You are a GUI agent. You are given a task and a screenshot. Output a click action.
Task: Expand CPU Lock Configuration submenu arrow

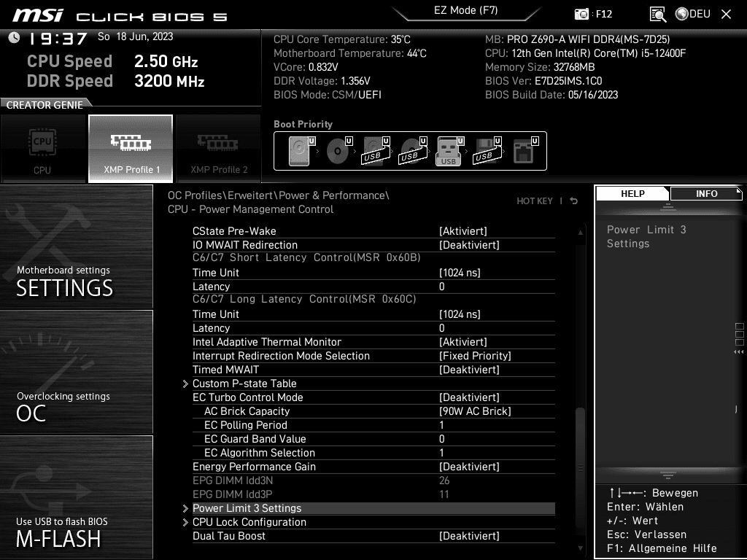point(185,522)
